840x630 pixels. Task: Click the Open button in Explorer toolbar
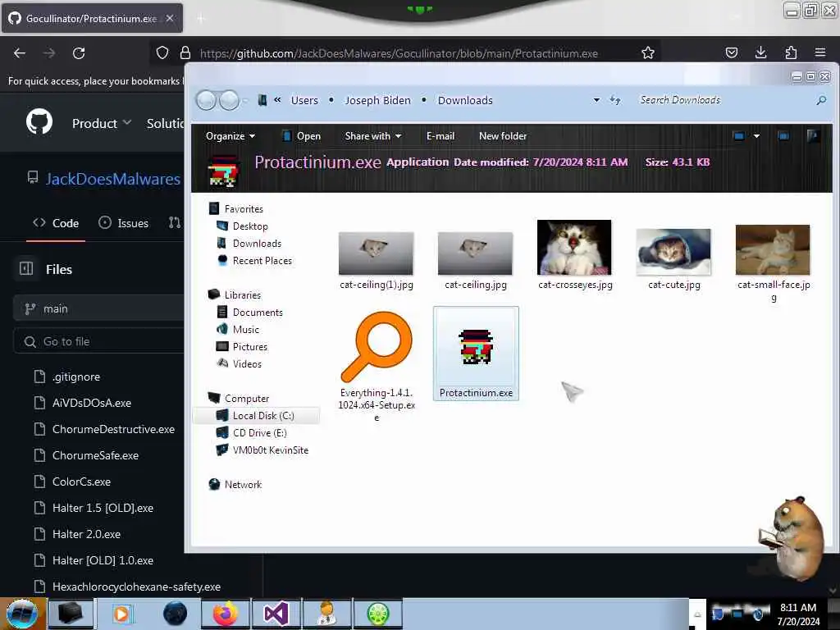click(302, 136)
